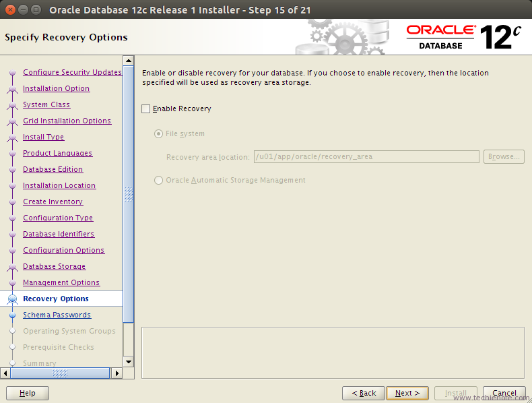Click the step marker beside Configuration Options
532x403 pixels.
[13, 250]
